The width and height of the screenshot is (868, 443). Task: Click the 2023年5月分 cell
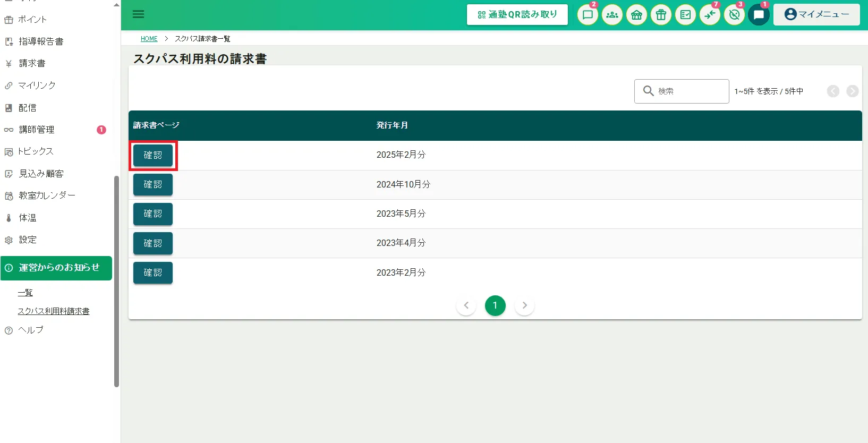click(401, 214)
